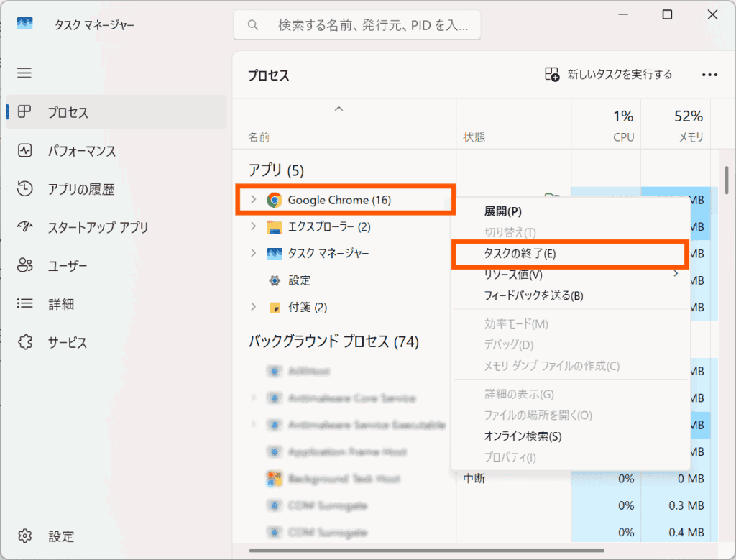Image resolution: width=736 pixels, height=560 pixels.
Task: Open the hamburger navigation menu
Action: [24, 73]
